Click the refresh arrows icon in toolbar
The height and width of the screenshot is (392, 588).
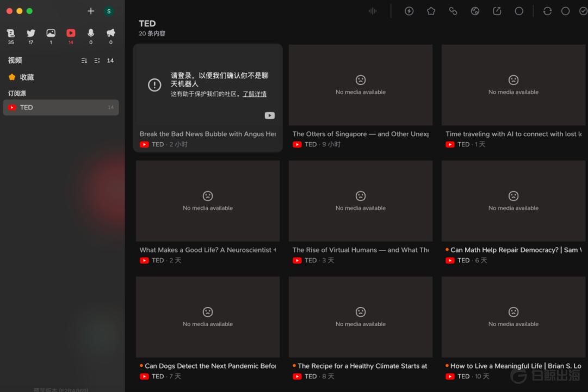coord(547,11)
